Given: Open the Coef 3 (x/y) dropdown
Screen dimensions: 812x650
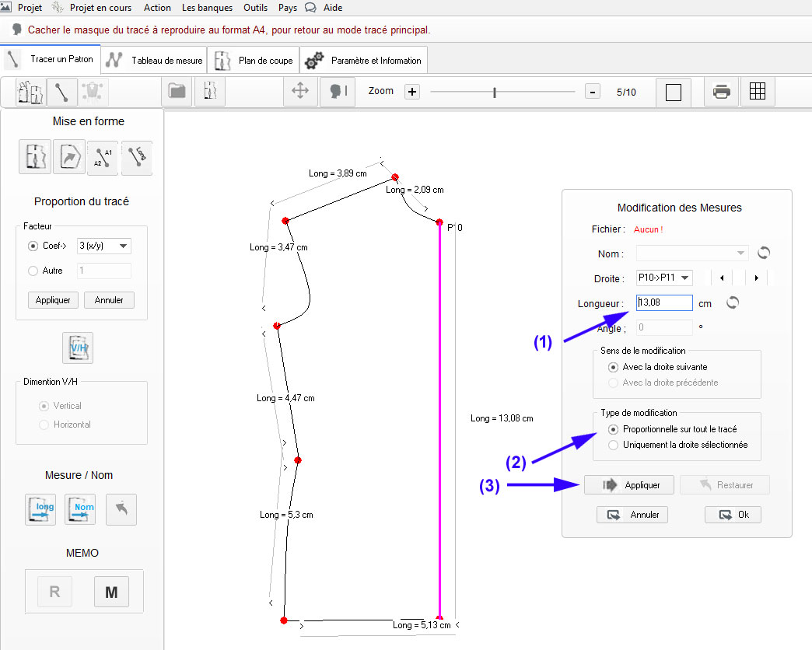Looking at the screenshot, I should (104, 246).
